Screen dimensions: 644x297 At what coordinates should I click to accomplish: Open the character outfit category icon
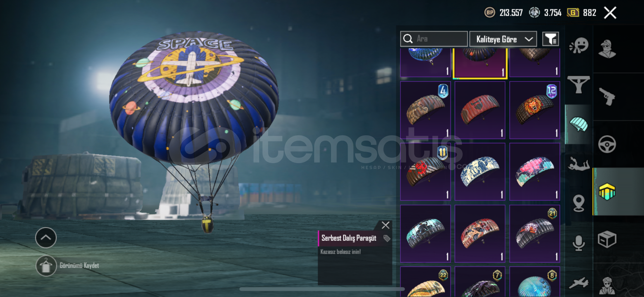pyautogui.click(x=607, y=49)
